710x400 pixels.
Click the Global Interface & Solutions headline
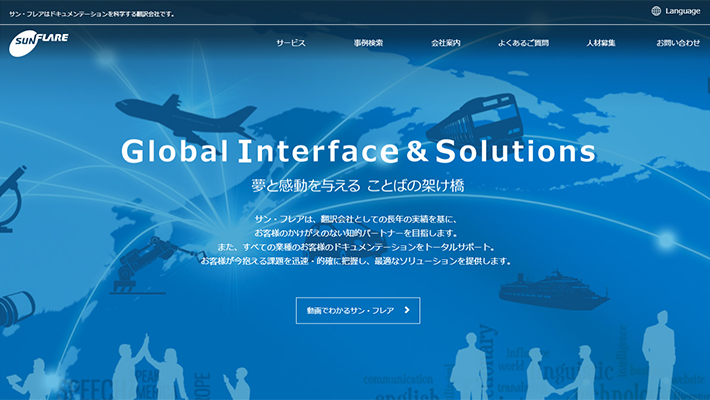(x=358, y=151)
